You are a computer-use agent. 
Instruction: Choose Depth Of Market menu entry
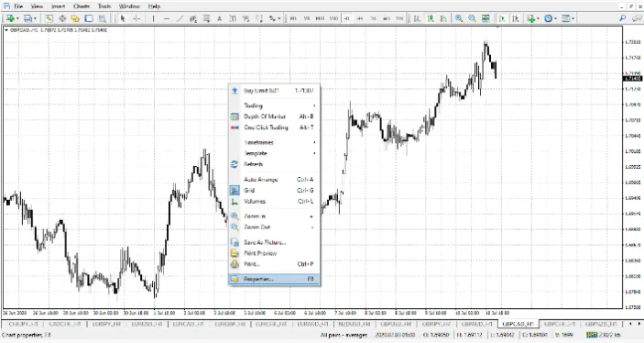point(274,116)
